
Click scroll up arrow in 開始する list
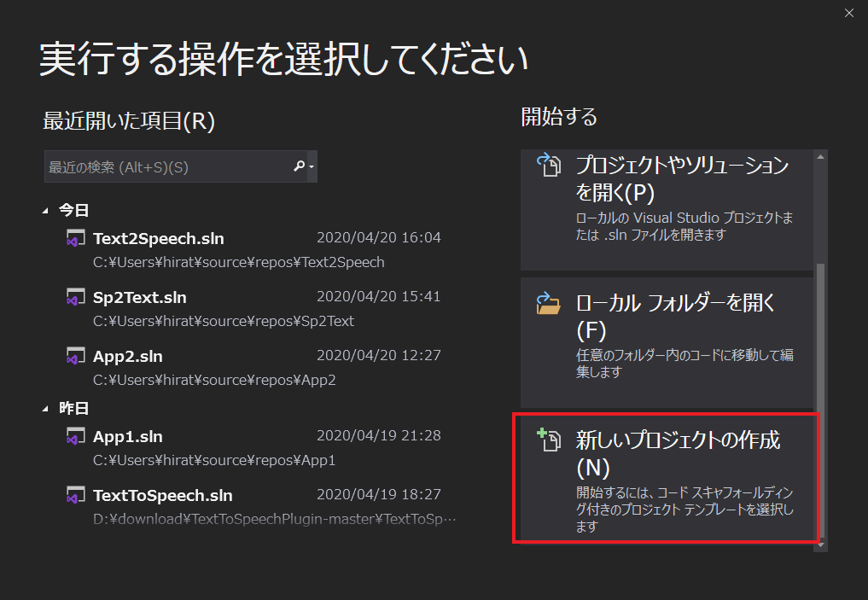point(821,157)
